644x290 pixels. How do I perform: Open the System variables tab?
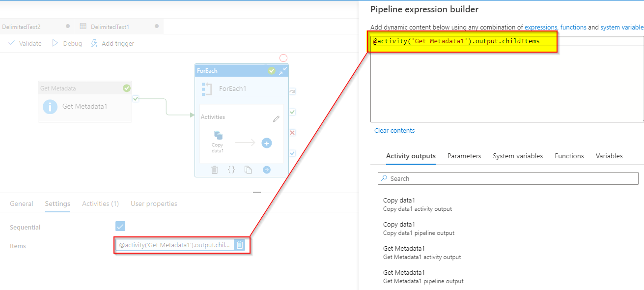[x=518, y=156]
